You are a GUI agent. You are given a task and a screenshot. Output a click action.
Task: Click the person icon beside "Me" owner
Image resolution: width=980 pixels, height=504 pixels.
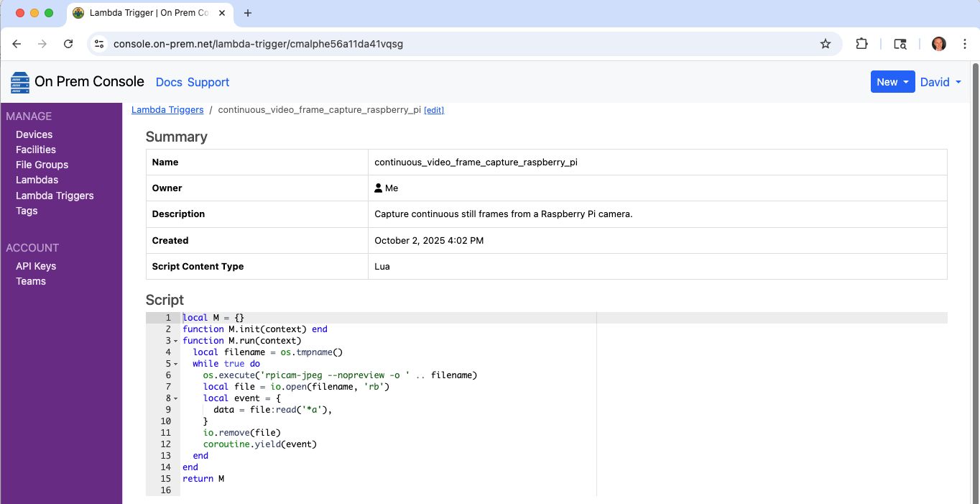[378, 188]
